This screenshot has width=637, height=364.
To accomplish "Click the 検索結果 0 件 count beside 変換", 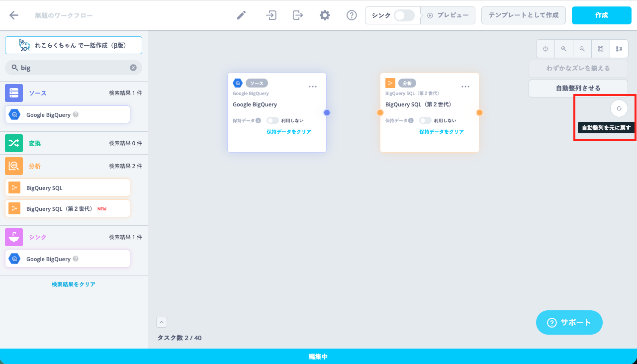I will pyautogui.click(x=125, y=143).
